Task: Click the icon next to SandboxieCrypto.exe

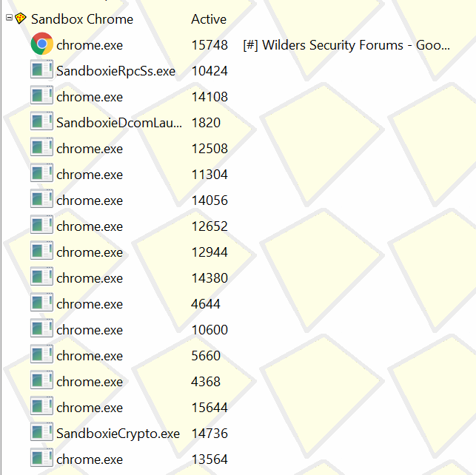Action: click(x=42, y=432)
